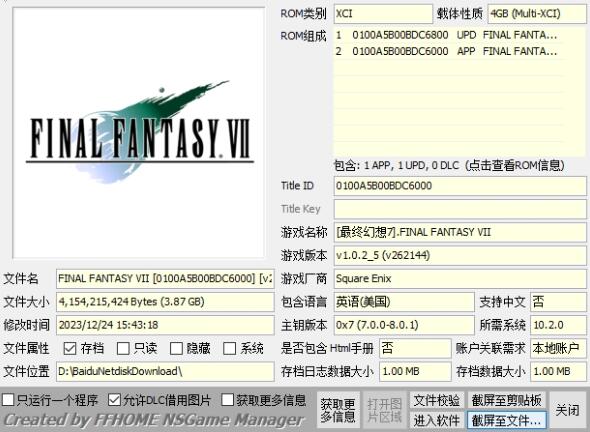Tick the 系统 system attribute checkbox

(230, 348)
